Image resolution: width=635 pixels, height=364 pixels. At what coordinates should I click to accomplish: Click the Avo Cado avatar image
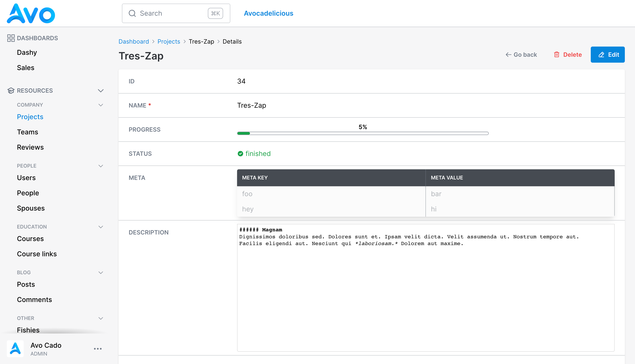tap(15, 349)
